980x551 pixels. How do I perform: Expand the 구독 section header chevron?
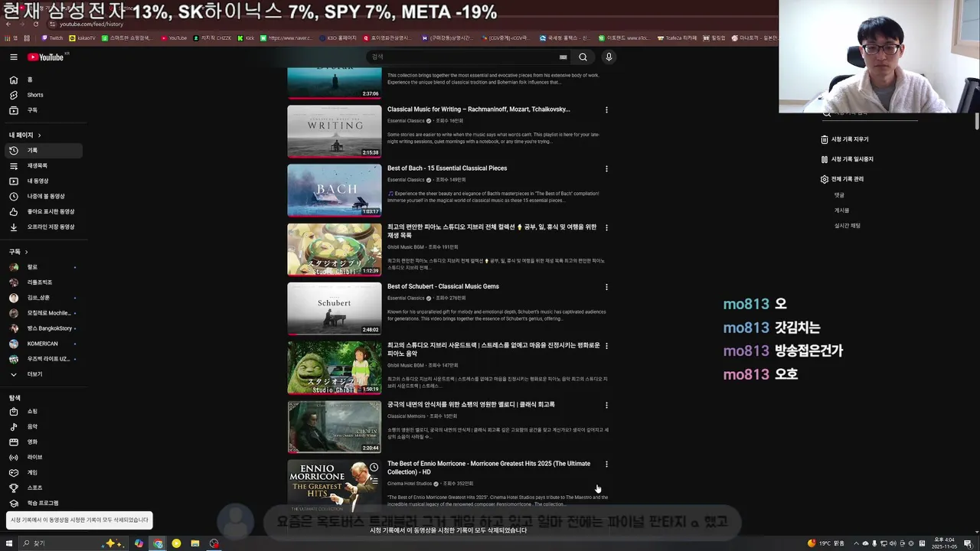[26, 252]
